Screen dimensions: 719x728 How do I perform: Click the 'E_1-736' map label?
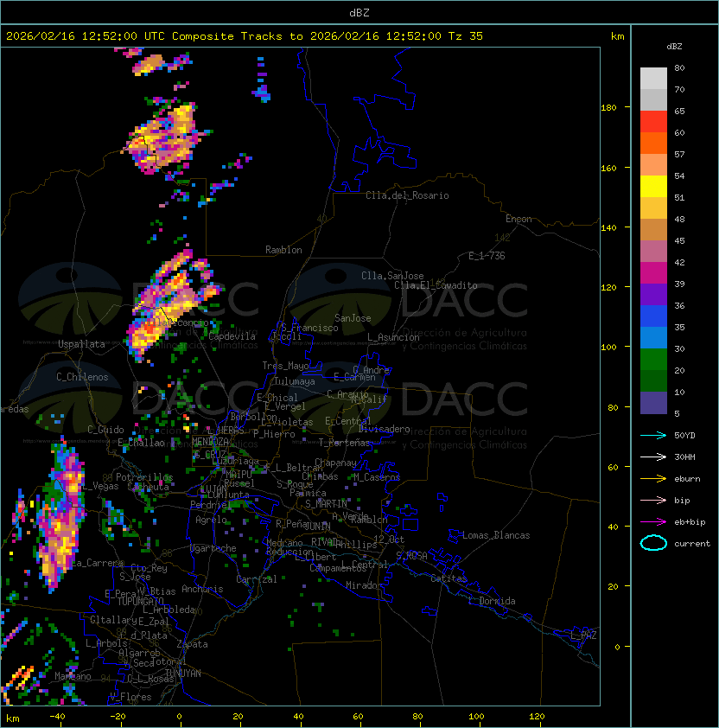(487, 256)
